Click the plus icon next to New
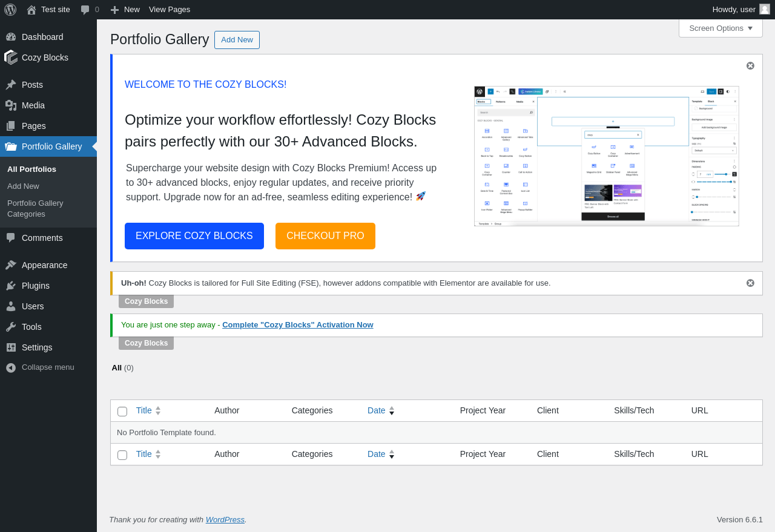775x532 pixels. coord(114,10)
